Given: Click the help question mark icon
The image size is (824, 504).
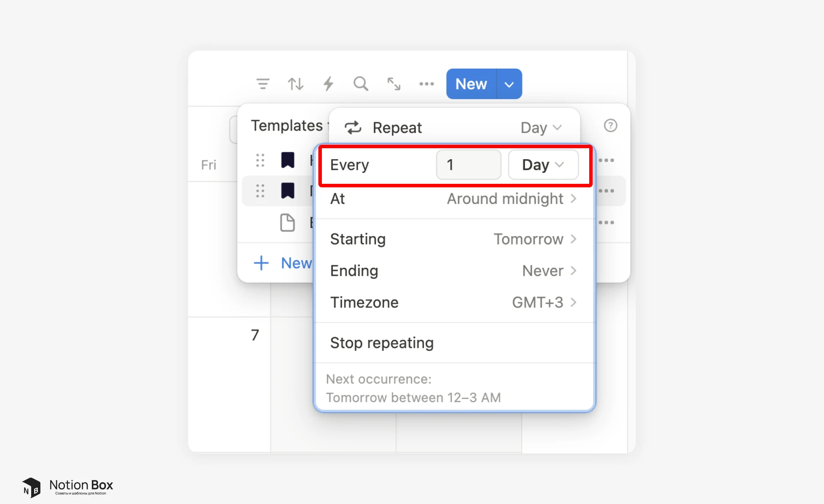Looking at the screenshot, I should [x=610, y=126].
